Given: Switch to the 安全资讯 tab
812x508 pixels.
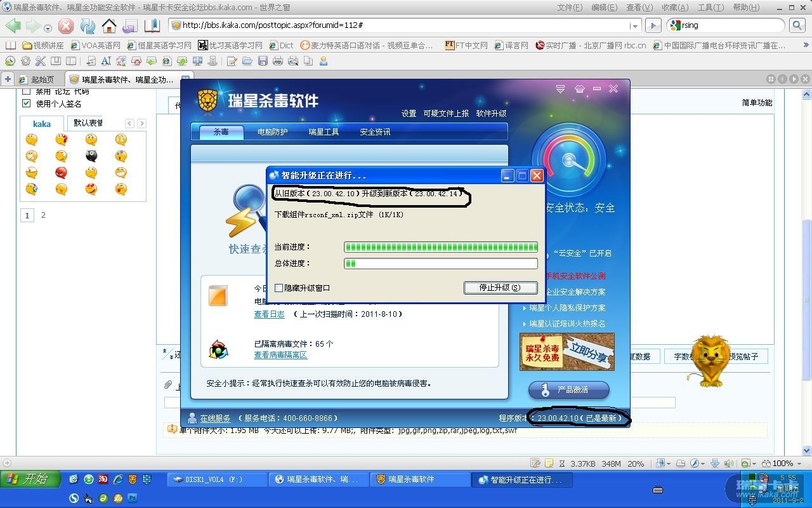Looking at the screenshot, I should (375, 132).
